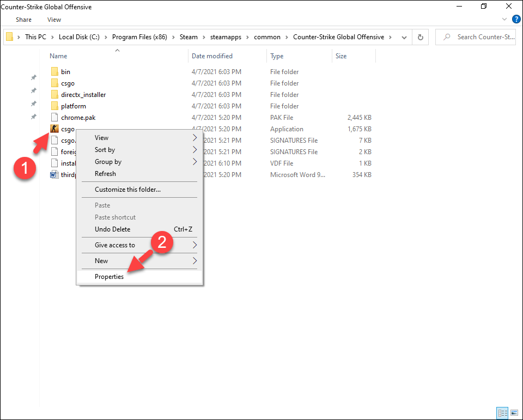523x420 pixels.
Task: Choose Properties from the context menu
Action: (x=109, y=277)
